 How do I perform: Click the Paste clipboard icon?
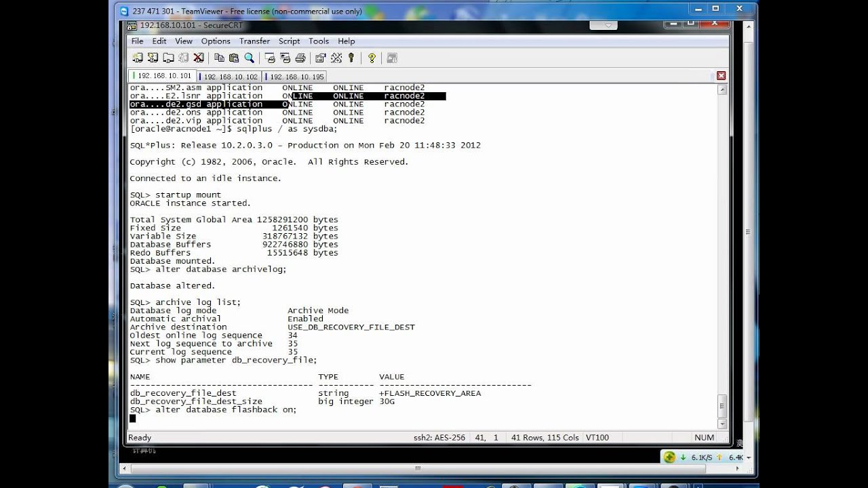pos(234,58)
